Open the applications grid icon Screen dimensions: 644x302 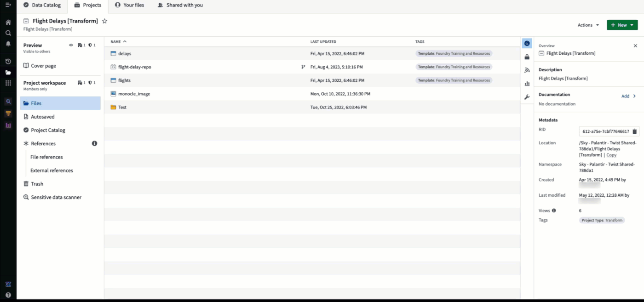coord(8,83)
